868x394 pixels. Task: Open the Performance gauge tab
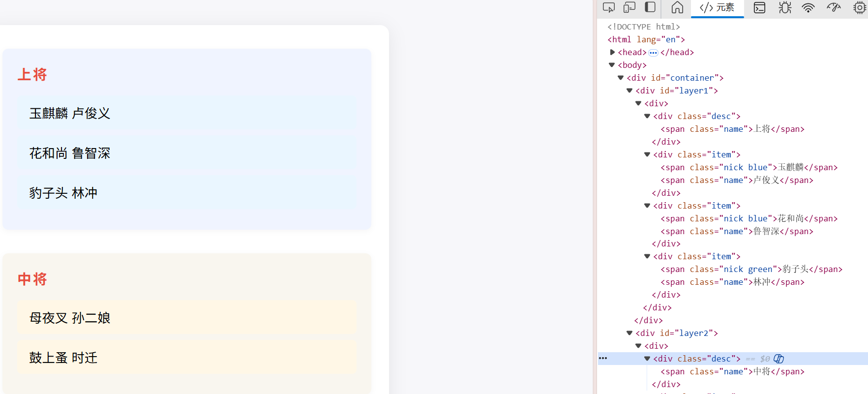pos(834,7)
